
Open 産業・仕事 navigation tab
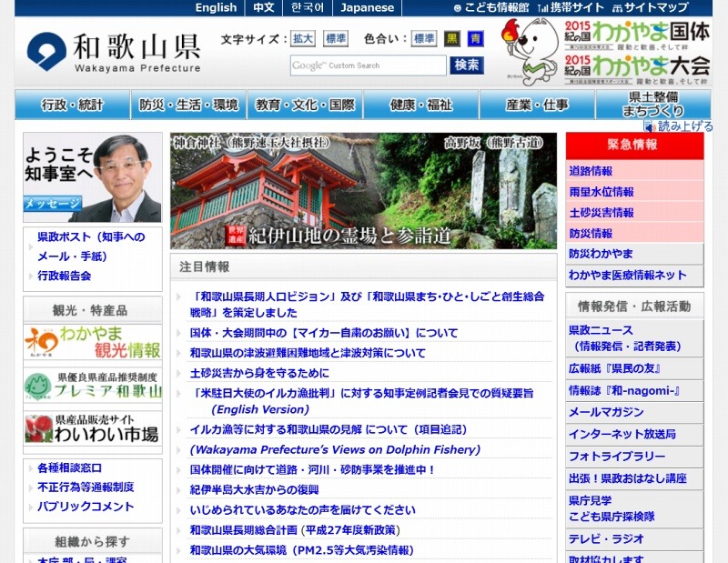point(537,105)
